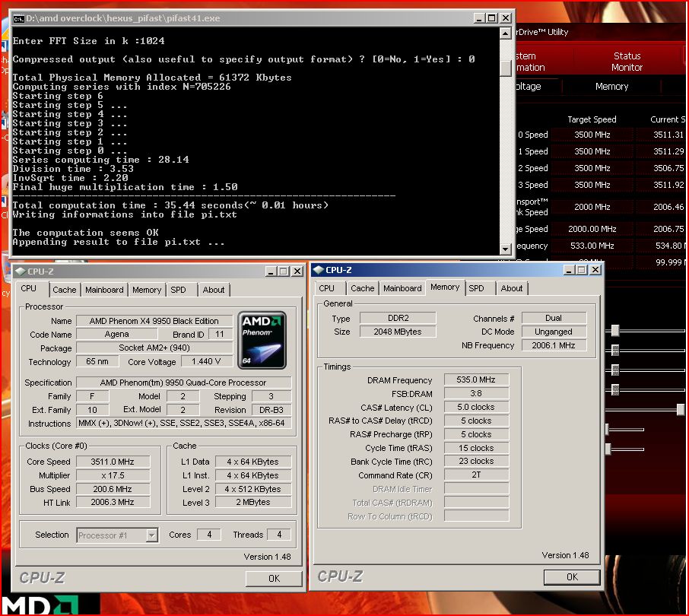Click the topmost slider handle in OverDrive Utility
This screenshot has width=689, height=616.
[x=615, y=330]
